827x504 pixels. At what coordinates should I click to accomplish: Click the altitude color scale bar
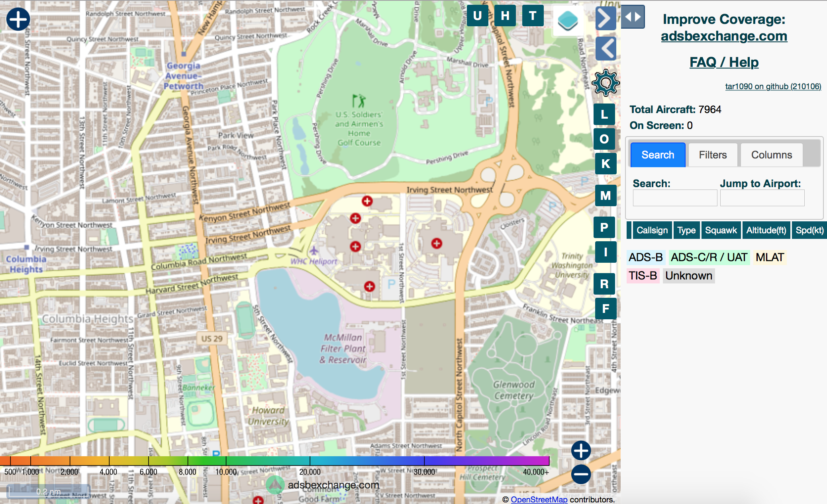274,461
